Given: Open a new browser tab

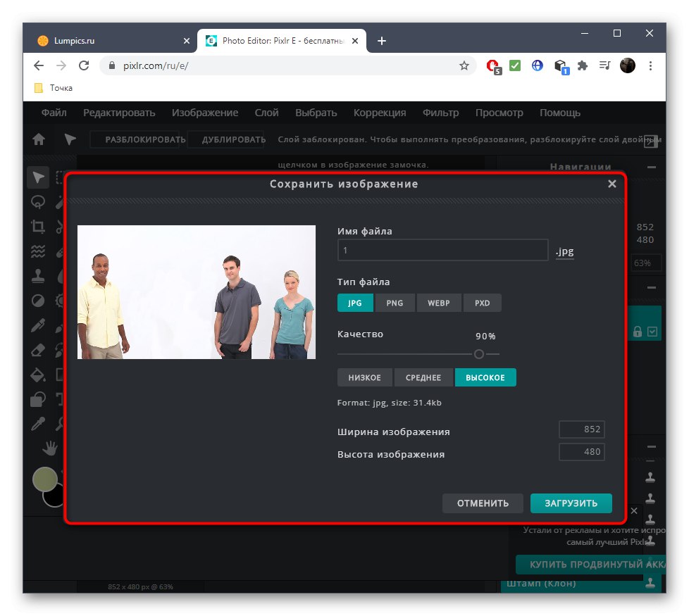Looking at the screenshot, I should [x=382, y=41].
